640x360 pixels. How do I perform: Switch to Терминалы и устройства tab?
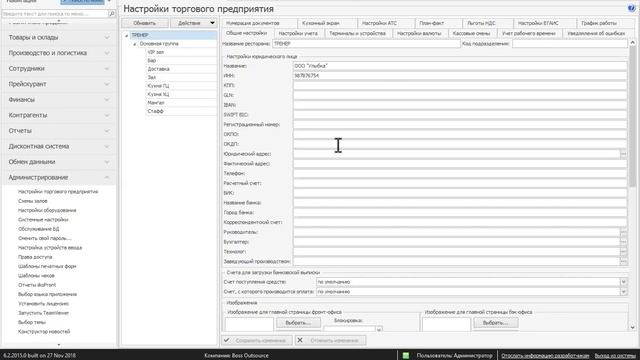click(358, 33)
